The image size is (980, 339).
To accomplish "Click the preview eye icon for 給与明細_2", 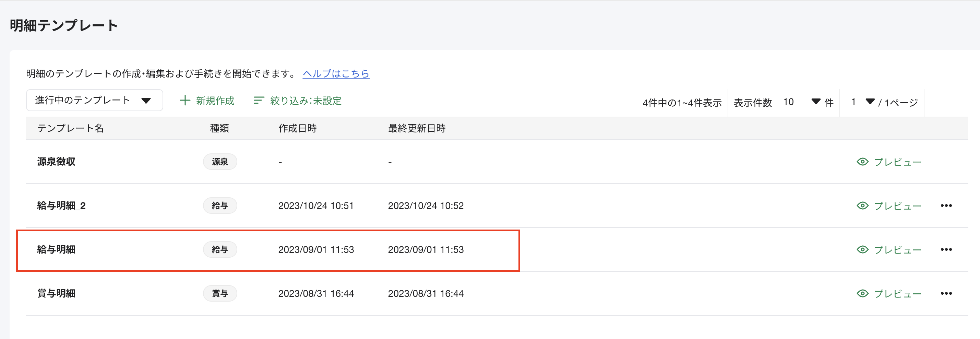I will click(x=863, y=205).
